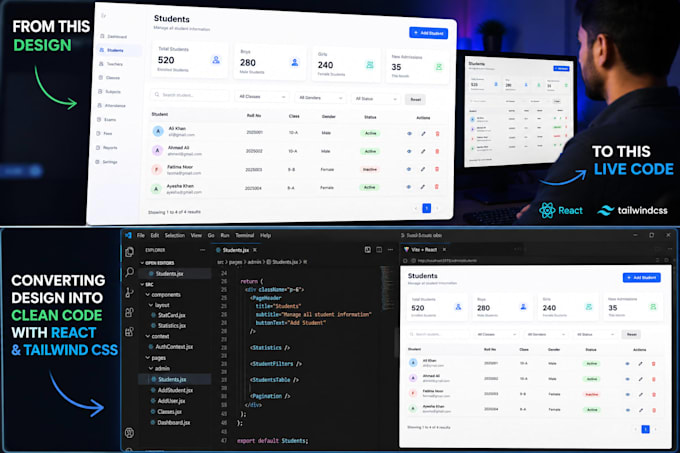Click the VS Code logo in title bar

click(128, 235)
